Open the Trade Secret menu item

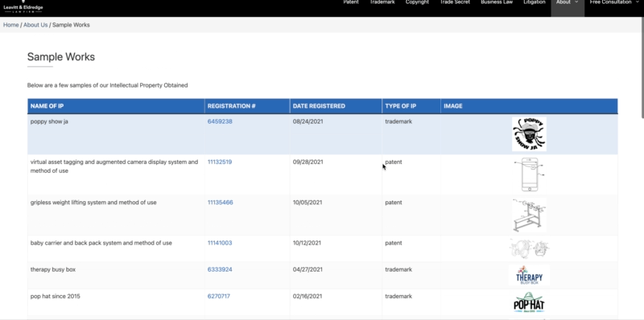point(455,2)
